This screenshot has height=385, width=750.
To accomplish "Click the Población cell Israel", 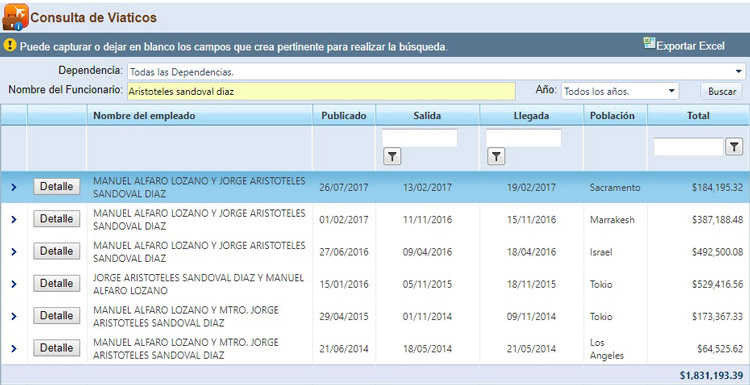I will pyautogui.click(x=601, y=252).
